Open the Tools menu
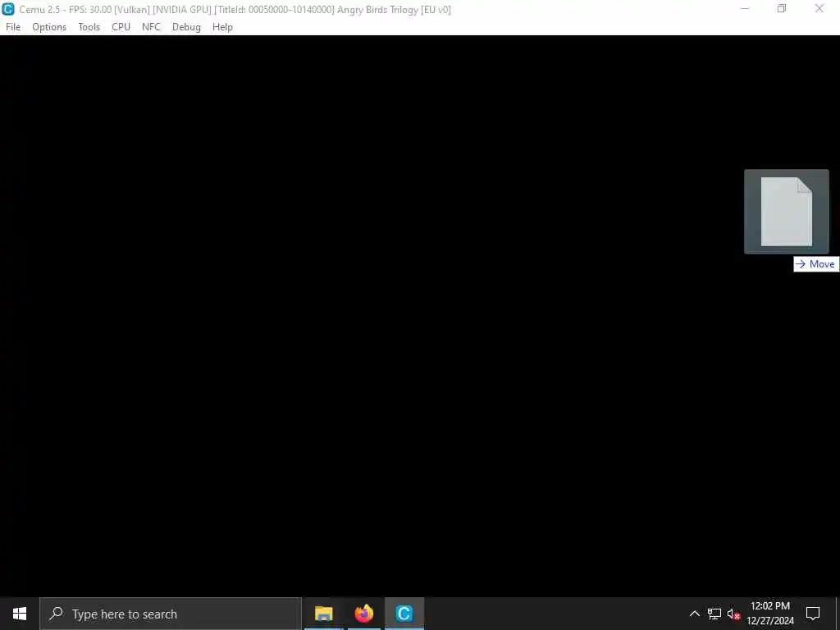 [89, 27]
